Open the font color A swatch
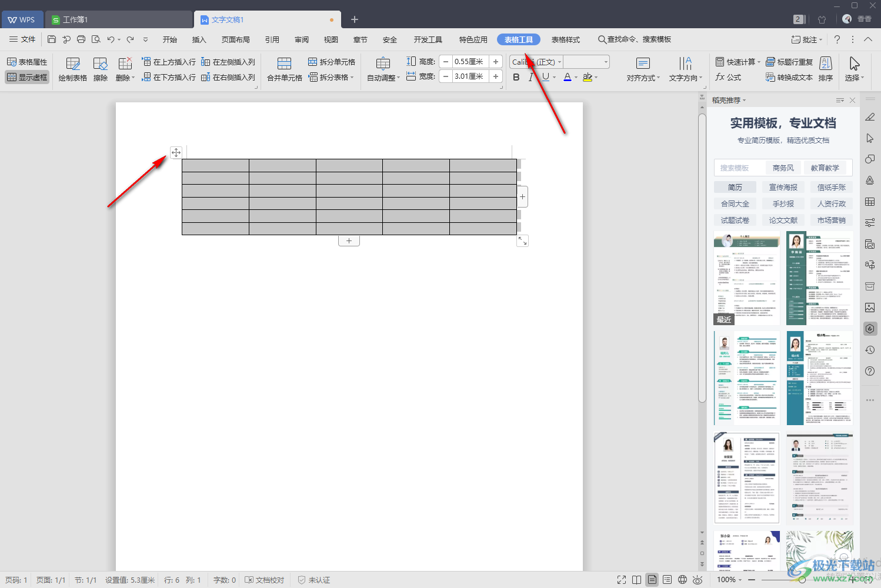Screen dimensions: 881x588 pos(568,77)
